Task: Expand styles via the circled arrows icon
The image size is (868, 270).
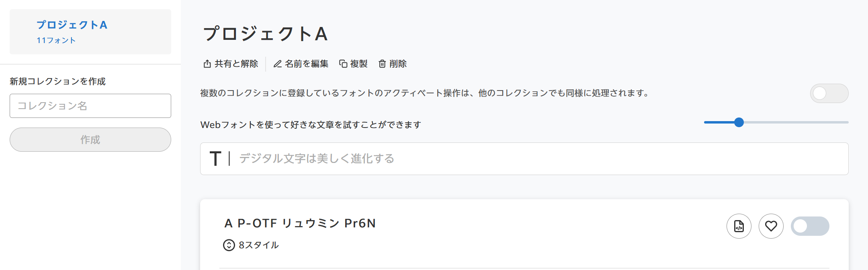Action: [229, 245]
